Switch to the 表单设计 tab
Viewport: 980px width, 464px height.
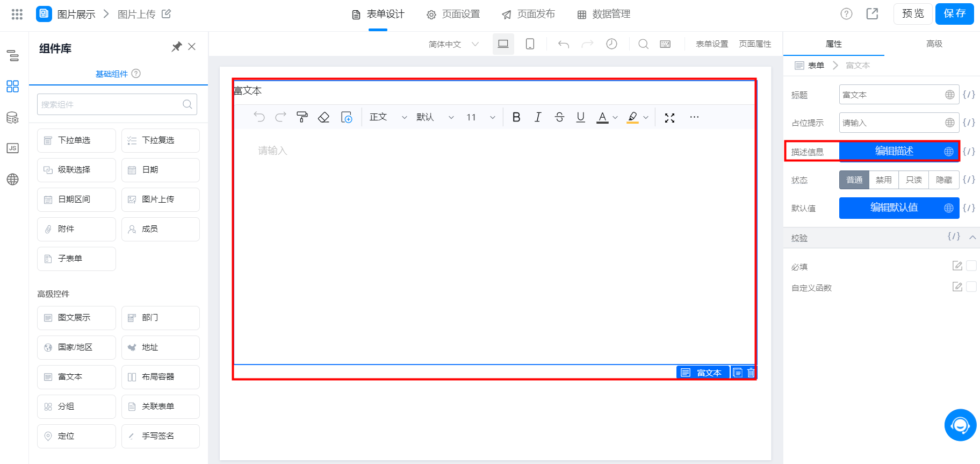378,15
